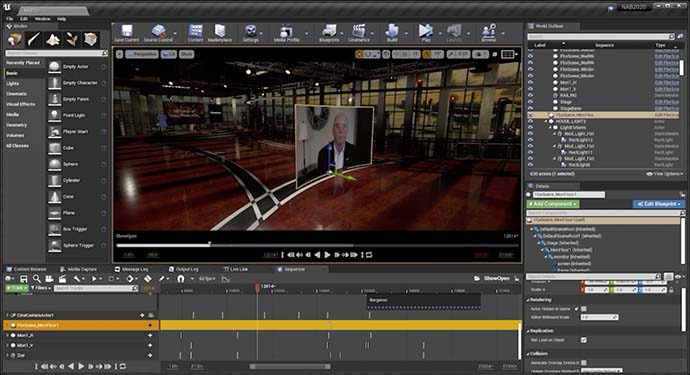Open the Marketplace toolbar icon
The image size is (690, 375).
[220, 33]
